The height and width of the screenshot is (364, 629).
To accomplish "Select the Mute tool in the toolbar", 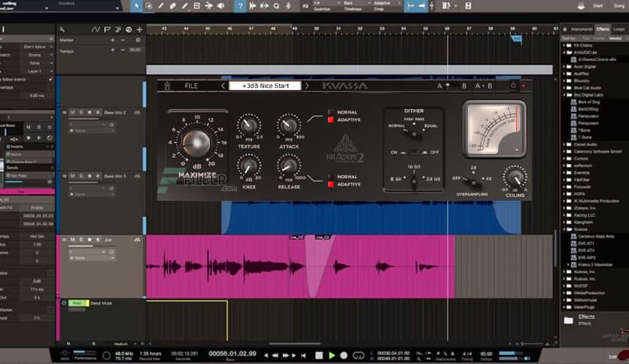I will click(196, 6).
